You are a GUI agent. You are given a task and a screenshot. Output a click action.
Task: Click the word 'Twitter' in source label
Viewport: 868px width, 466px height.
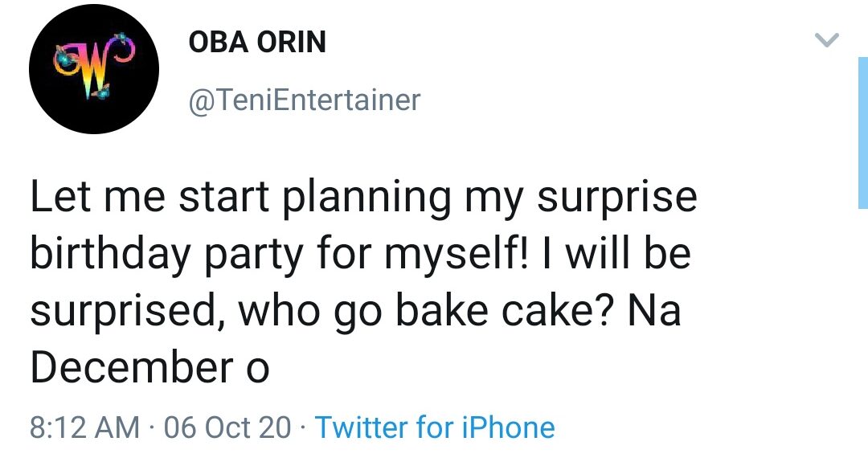(x=360, y=427)
